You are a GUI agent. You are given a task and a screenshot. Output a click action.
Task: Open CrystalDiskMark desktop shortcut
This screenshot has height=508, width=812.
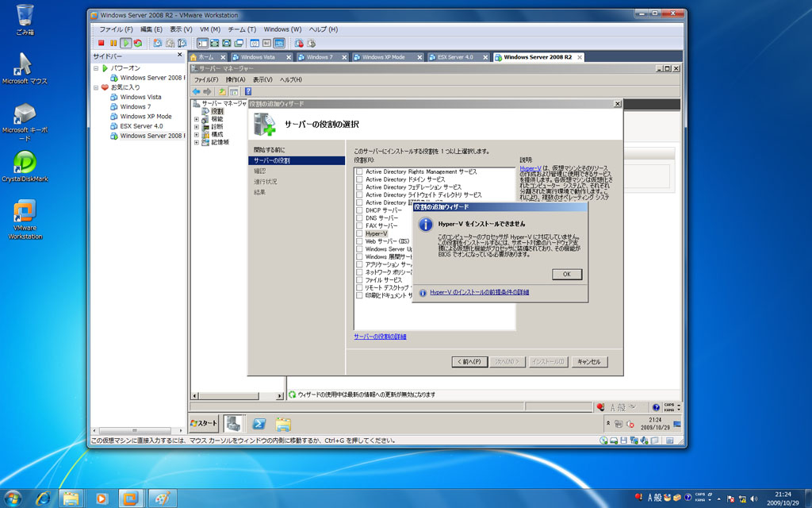(25, 166)
